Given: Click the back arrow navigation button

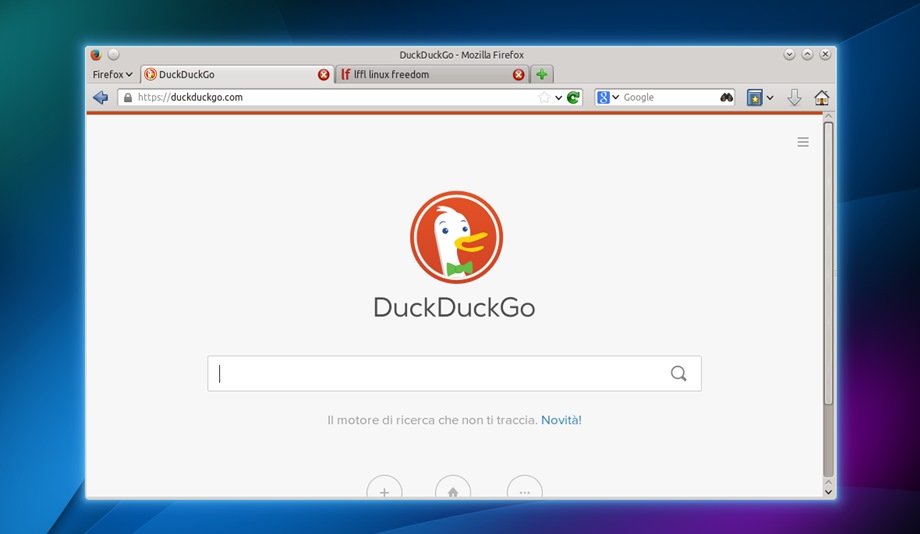Looking at the screenshot, I should 100,97.
